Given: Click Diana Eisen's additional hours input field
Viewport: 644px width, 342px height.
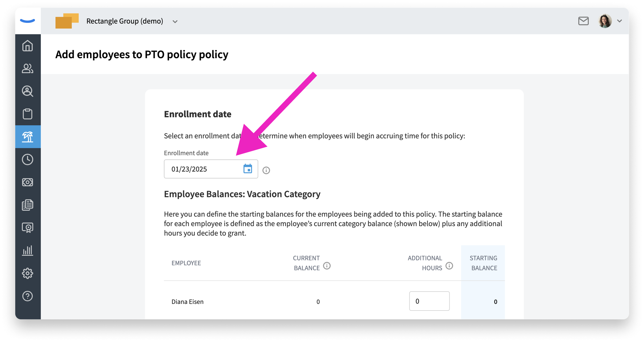Looking at the screenshot, I should click(429, 301).
